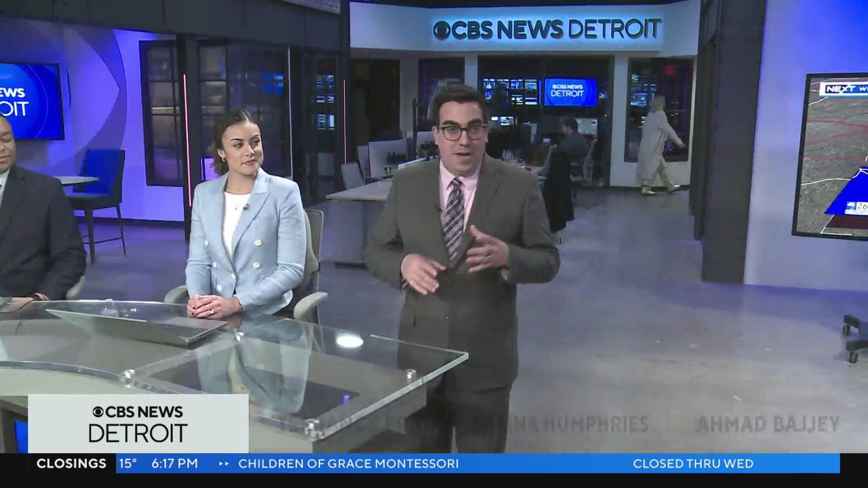The height and width of the screenshot is (488, 868).
Task: Click the CBS eye icon in the lower-left logo
Action: (98, 412)
